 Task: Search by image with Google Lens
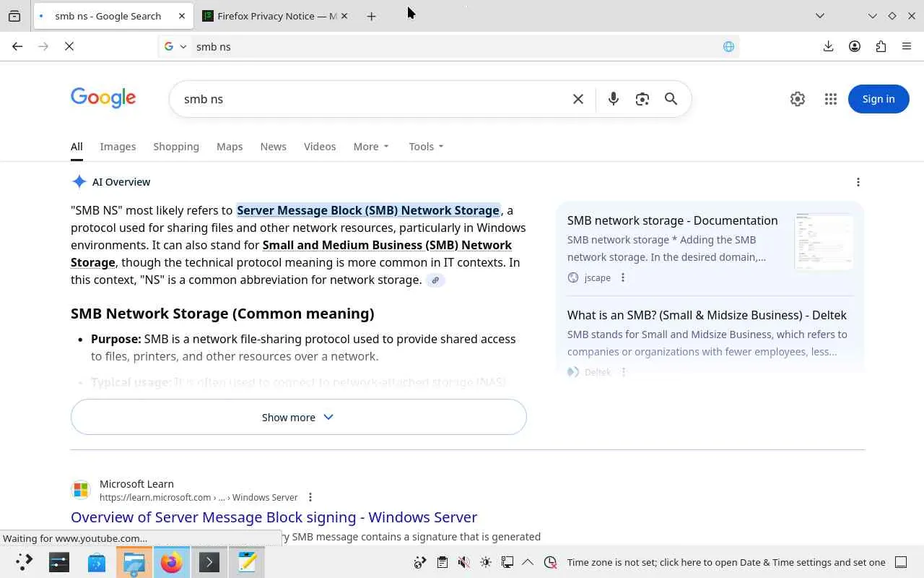point(642,99)
